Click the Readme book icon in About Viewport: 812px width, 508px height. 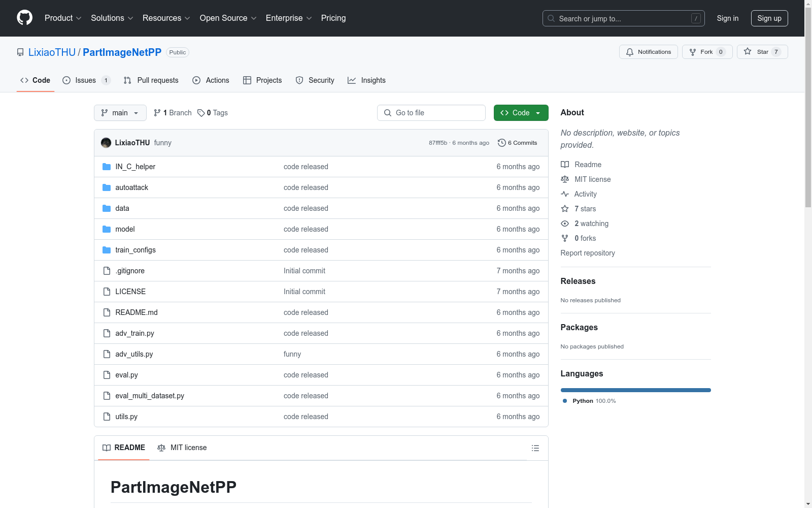tap(565, 165)
